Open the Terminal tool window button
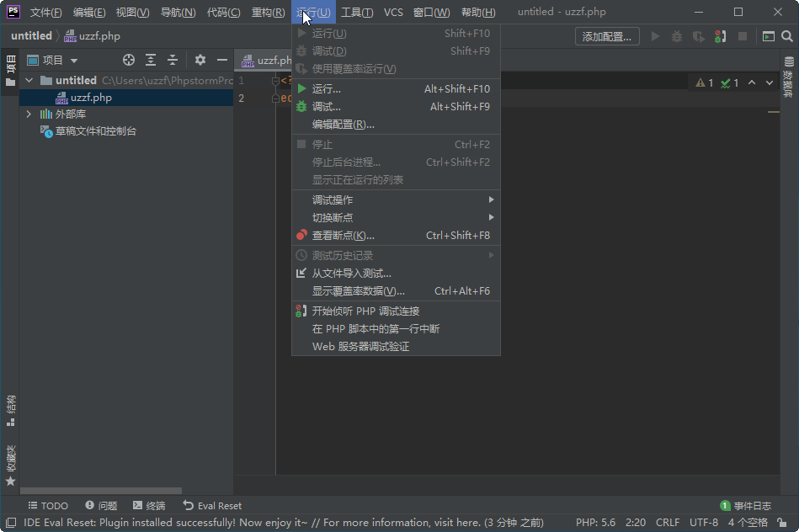 (149, 506)
